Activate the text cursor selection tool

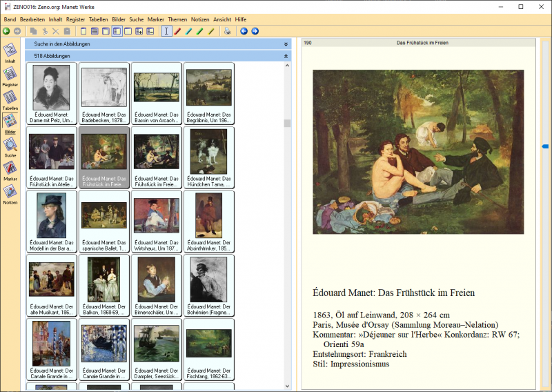166,31
